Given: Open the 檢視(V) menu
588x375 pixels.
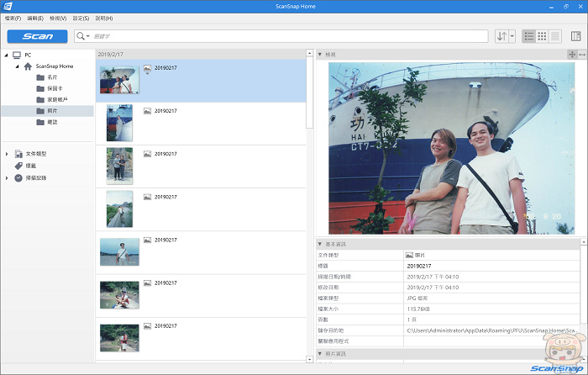Looking at the screenshot, I should pyautogui.click(x=58, y=18).
